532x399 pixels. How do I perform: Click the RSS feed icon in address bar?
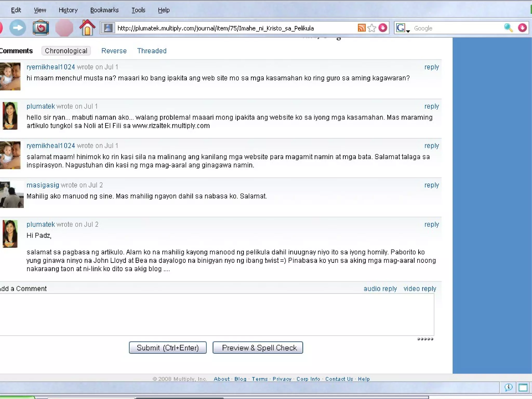[x=361, y=28]
